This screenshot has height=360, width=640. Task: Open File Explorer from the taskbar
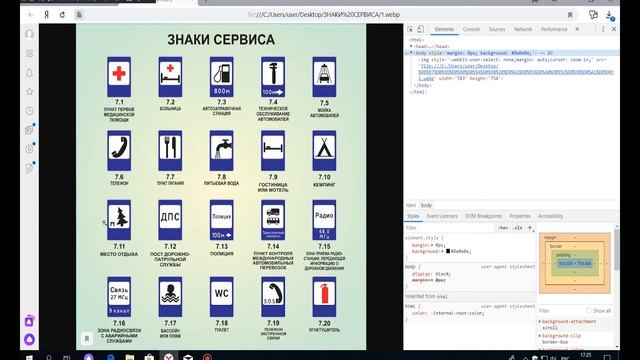click(x=130, y=357)
